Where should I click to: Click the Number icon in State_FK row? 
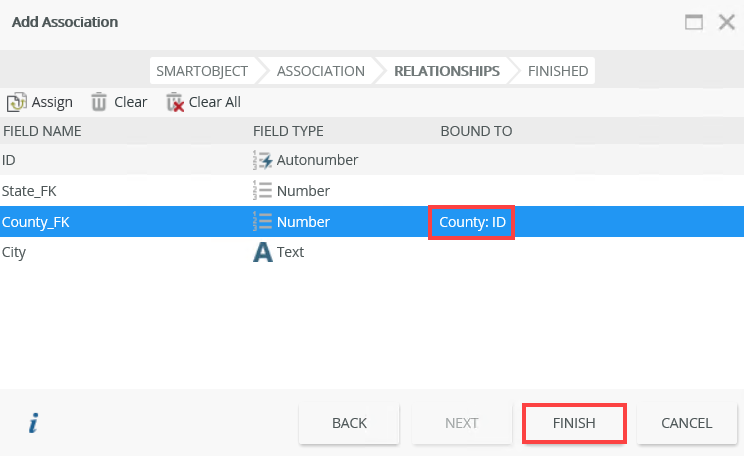click(x=263, y=191)
